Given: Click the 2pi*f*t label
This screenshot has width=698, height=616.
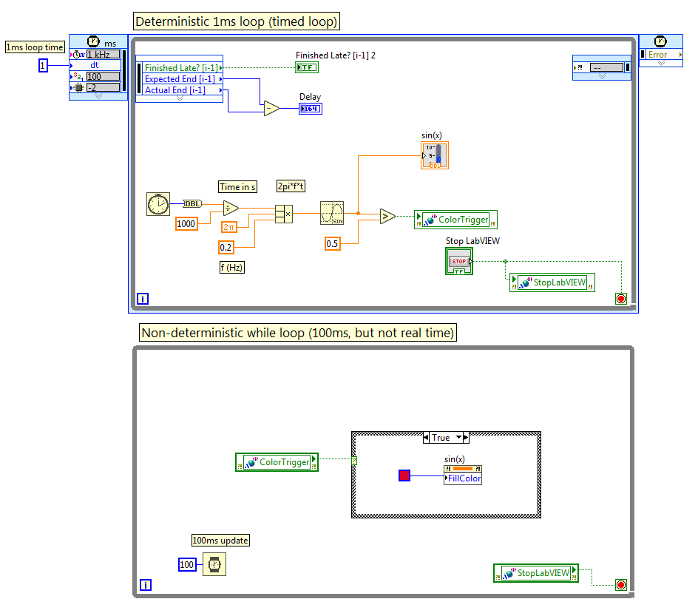Looking at the screenshot, I should (x=291, y=186).
